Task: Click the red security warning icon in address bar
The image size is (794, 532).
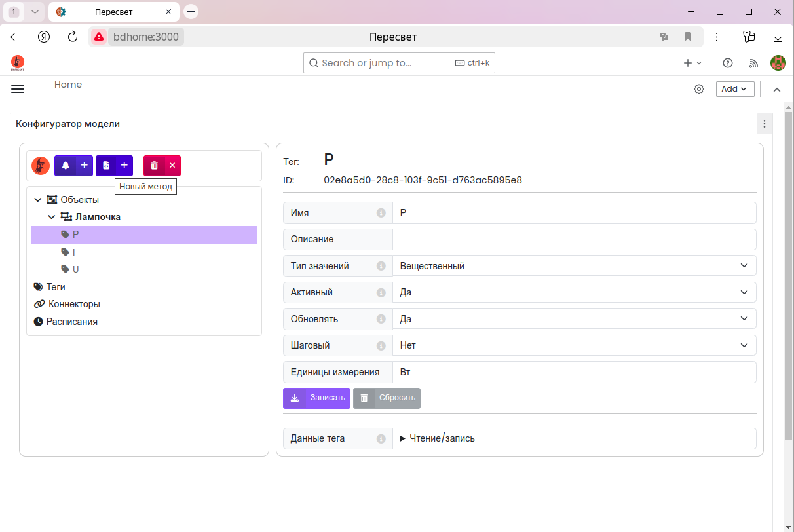Action: point(98,37)
